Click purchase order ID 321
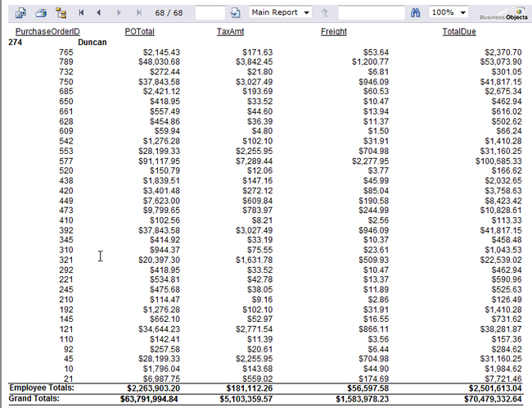The height and width of the screenshot is (408, 532). coord(66,260)
